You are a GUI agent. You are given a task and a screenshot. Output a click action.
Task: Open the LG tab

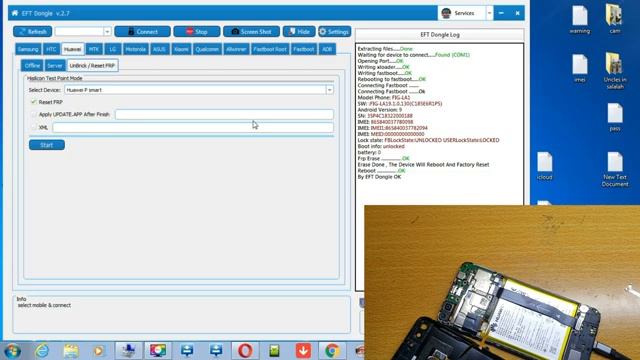point(113,49)
